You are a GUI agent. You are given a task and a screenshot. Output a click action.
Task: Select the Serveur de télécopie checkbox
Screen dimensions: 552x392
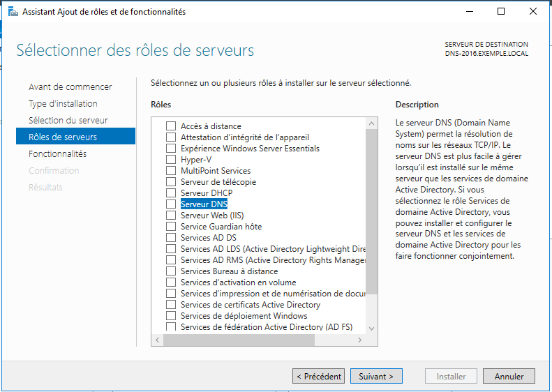pyautogui.click(x=171, y=182)
